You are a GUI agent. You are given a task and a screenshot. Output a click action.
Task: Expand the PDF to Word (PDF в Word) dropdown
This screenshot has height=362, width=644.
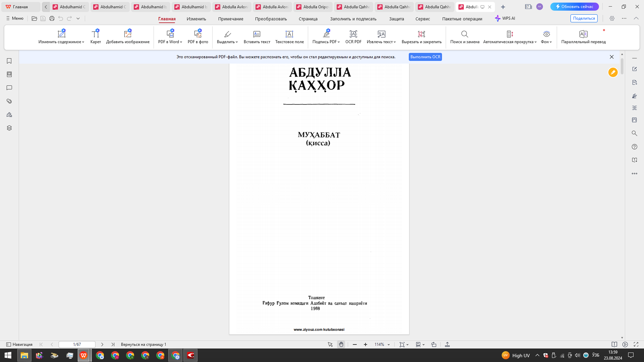coord(181,42)
